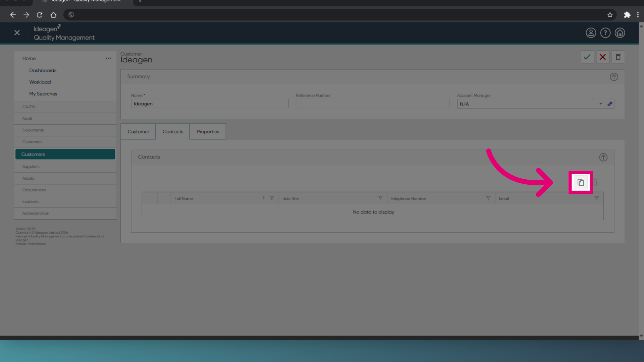Click the browser forward arrow
The height and width of the screenshot is (362, 644).
click(x=26, y=15)
